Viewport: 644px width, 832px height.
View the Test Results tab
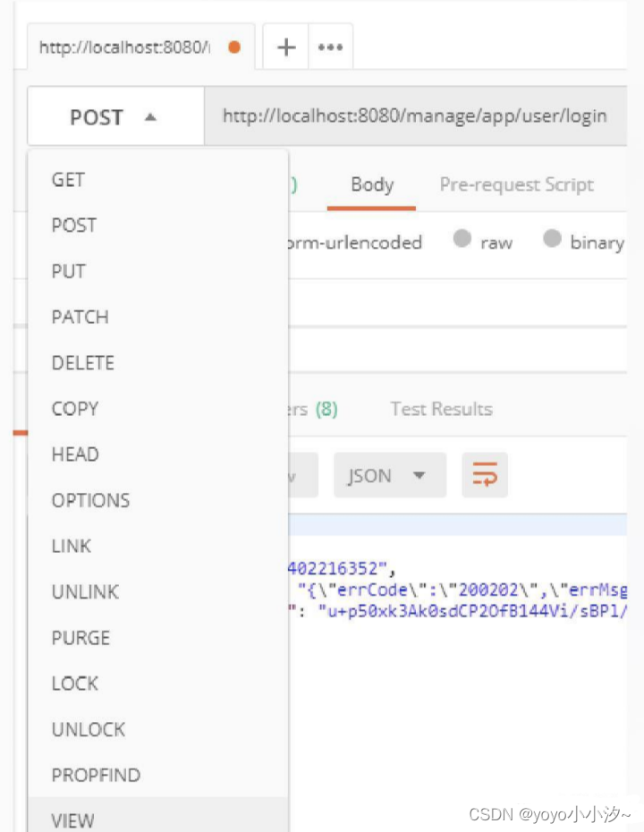(441, 409)
